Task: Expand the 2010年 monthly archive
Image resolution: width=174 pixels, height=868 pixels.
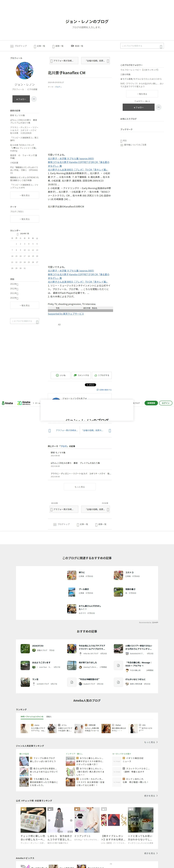Action: (14, 298)
